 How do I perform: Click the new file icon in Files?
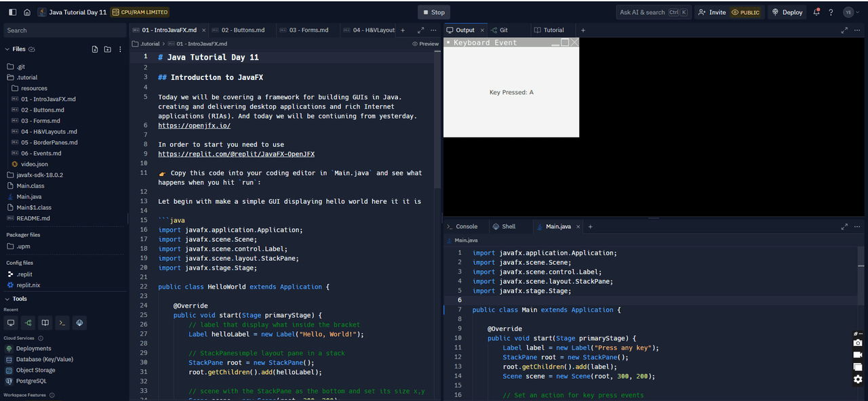coord(95,49)
